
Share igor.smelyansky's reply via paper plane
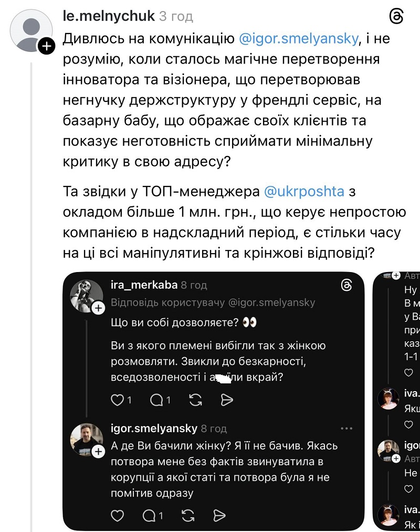click(x=220, y=515)
